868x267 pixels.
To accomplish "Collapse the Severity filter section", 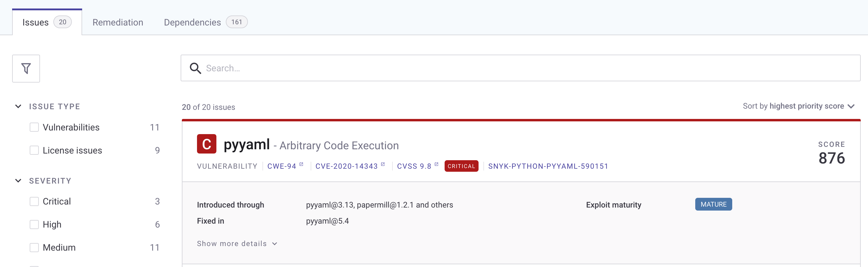I will coord(18,181).
